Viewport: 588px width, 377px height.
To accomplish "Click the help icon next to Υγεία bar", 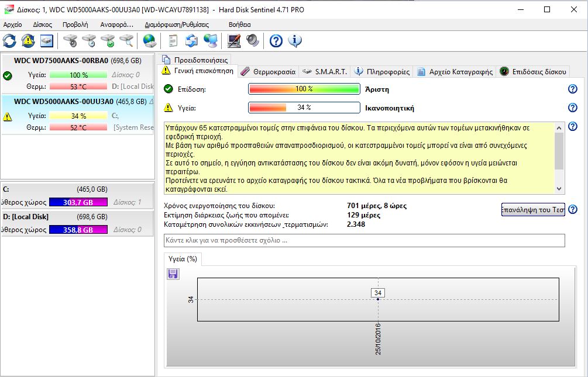I will [x=573, y=108].
